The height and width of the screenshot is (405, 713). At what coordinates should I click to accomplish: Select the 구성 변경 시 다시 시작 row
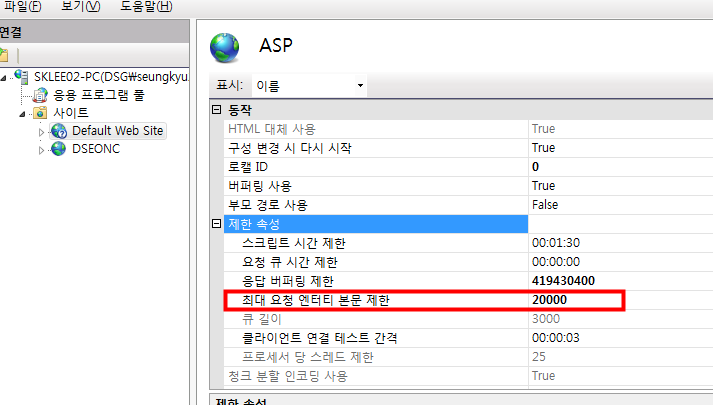point(376,148)
